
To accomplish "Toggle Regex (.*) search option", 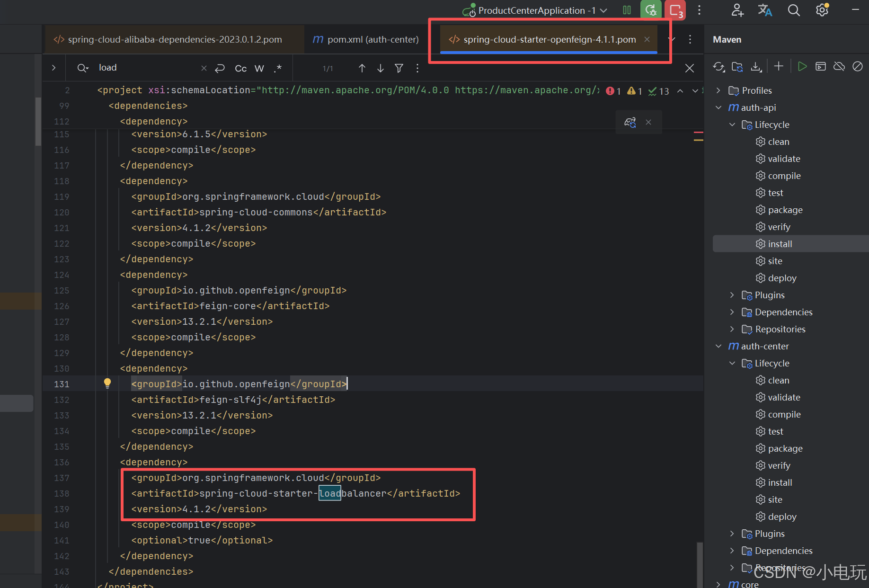I will click(278, 68).
